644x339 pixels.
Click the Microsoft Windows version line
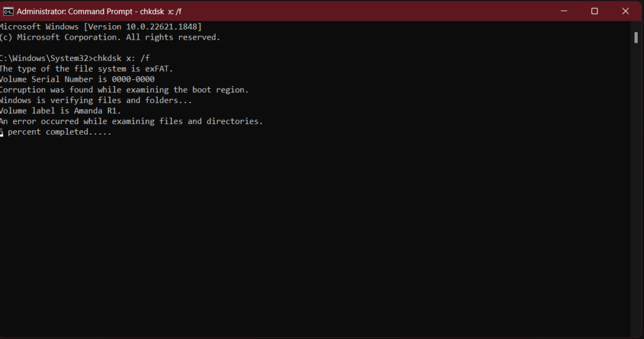pyautogui.click(x=101, y=26)
